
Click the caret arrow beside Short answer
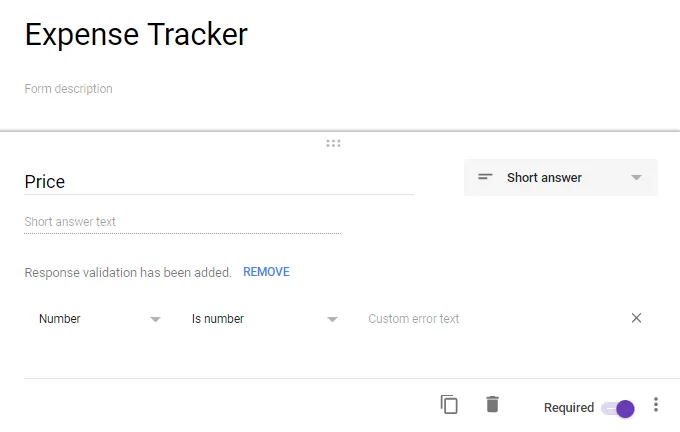point(636,178)
